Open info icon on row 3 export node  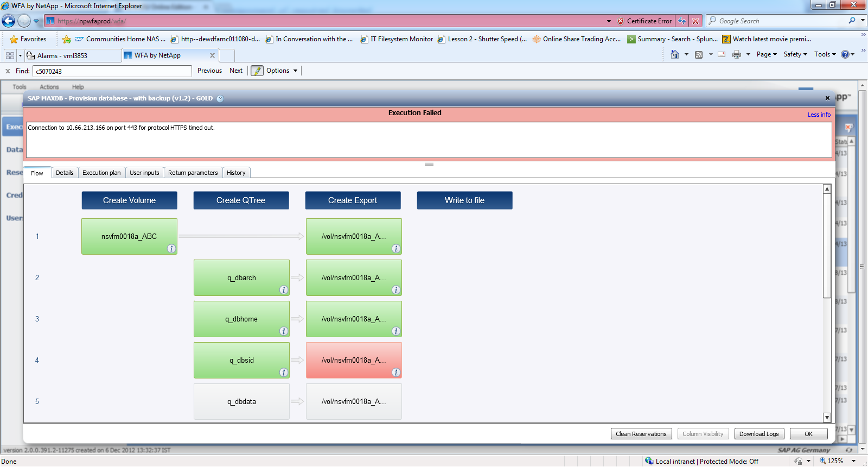click(396, 331)
